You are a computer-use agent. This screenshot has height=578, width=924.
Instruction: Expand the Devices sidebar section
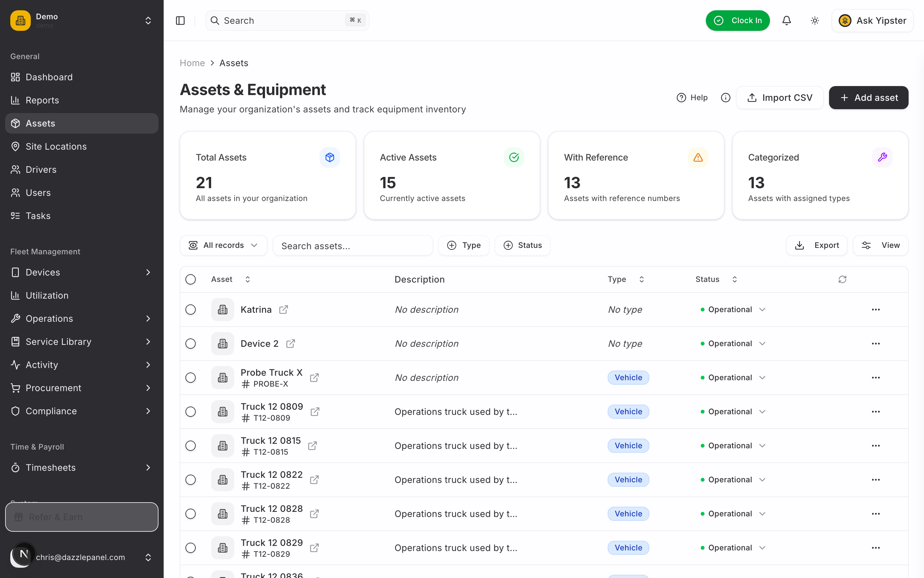[82, 272]
